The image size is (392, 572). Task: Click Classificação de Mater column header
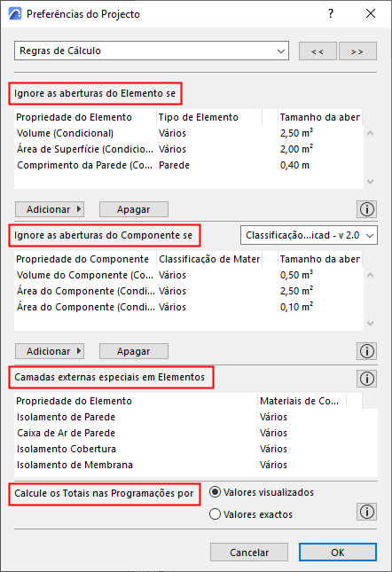(209, 259)
